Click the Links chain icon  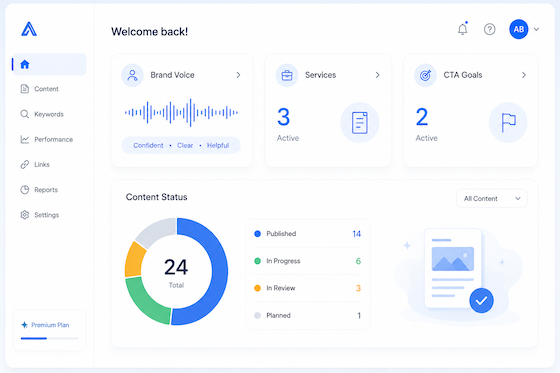tap(25, 164)
